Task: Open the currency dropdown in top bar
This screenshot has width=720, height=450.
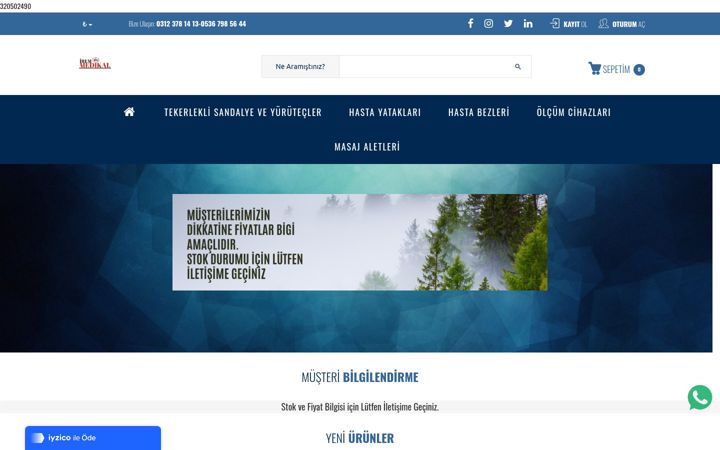Action: (87, 24)
